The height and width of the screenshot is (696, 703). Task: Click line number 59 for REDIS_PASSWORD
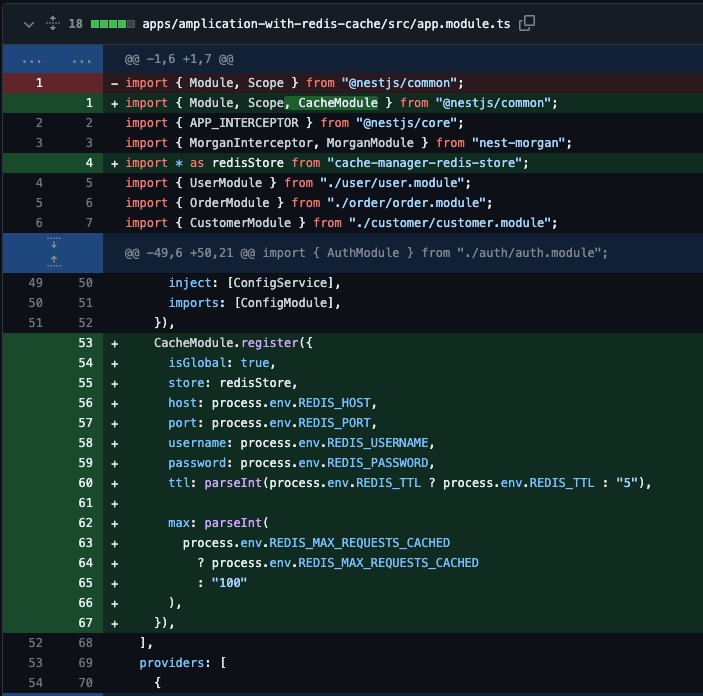[x=86, y=463]
